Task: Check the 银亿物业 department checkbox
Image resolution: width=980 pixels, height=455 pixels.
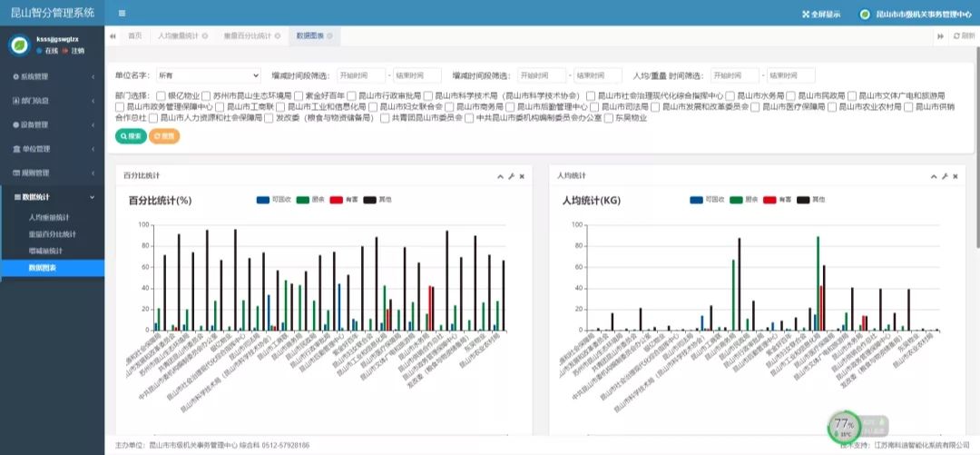Action: [162, 95]
